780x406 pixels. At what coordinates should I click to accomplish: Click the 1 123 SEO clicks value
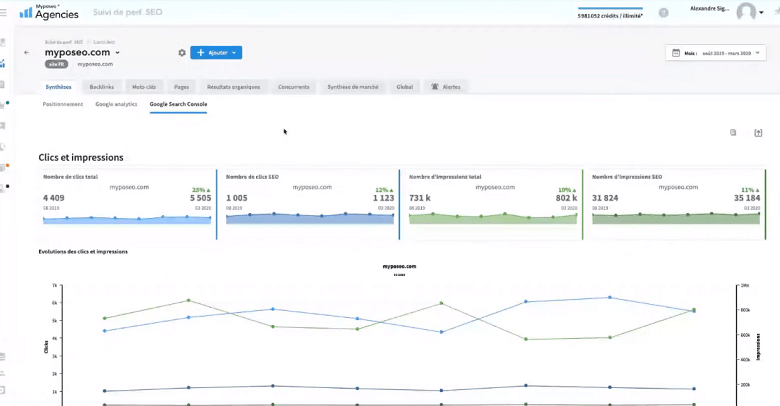point(384,198)
